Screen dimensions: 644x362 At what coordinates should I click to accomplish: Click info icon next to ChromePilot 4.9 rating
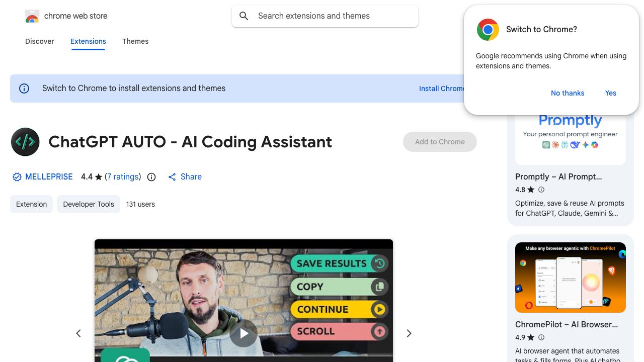(x=541, y=337)
